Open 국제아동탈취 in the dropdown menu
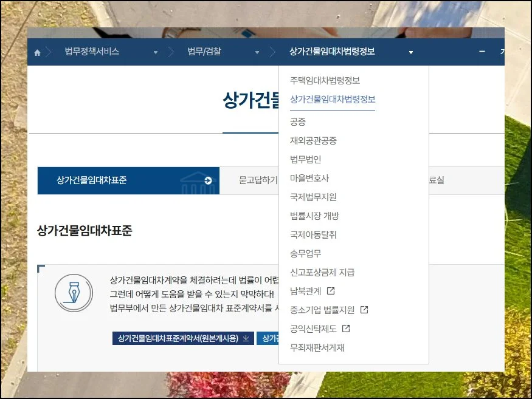Screen dimensions: 532x399 (313, 234)
